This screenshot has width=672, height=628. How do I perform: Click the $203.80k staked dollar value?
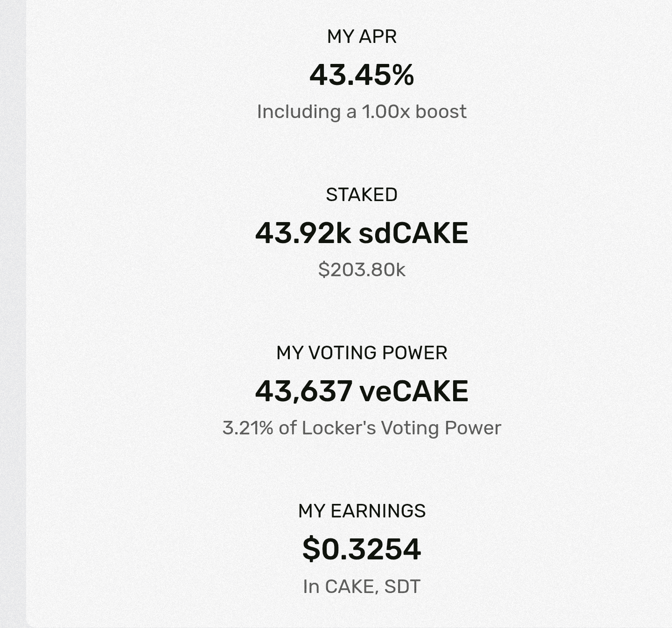click(362, 270)
